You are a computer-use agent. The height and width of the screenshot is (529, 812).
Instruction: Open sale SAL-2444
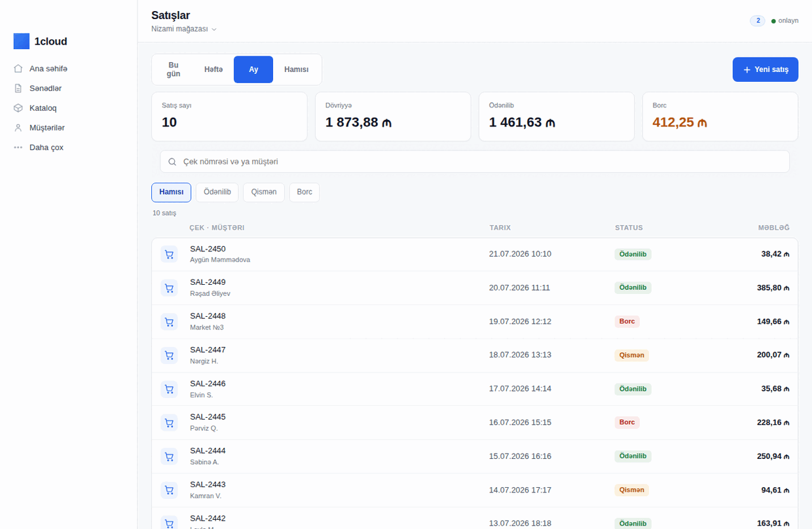475,456
